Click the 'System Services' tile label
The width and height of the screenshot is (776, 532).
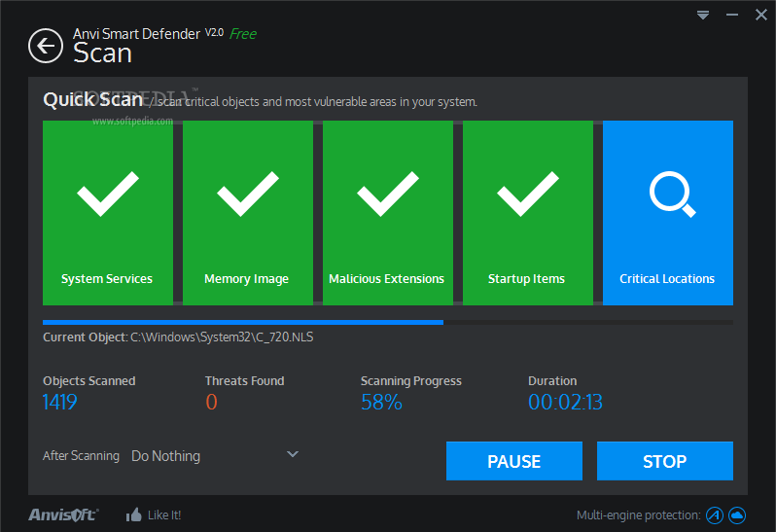click(107, 278)
